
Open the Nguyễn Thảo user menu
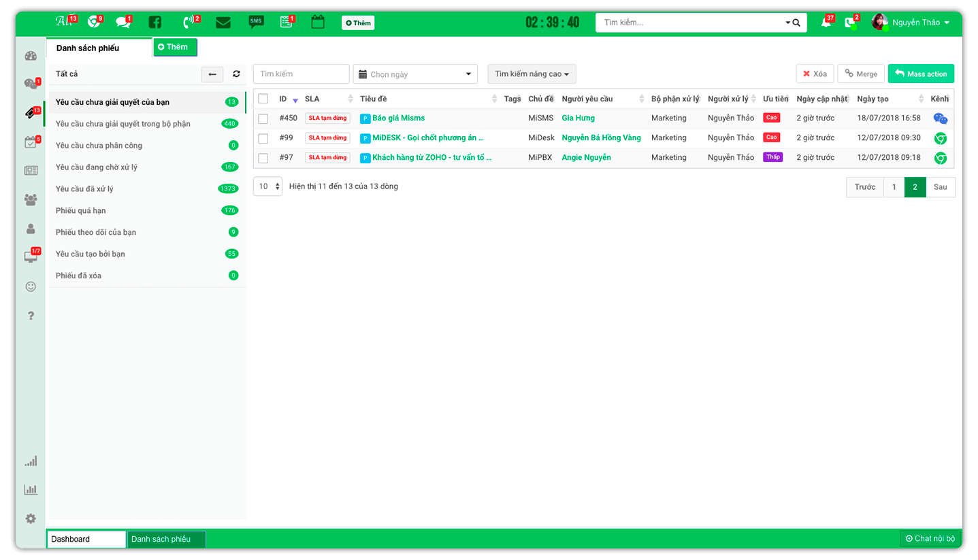(x=911, y=22)
